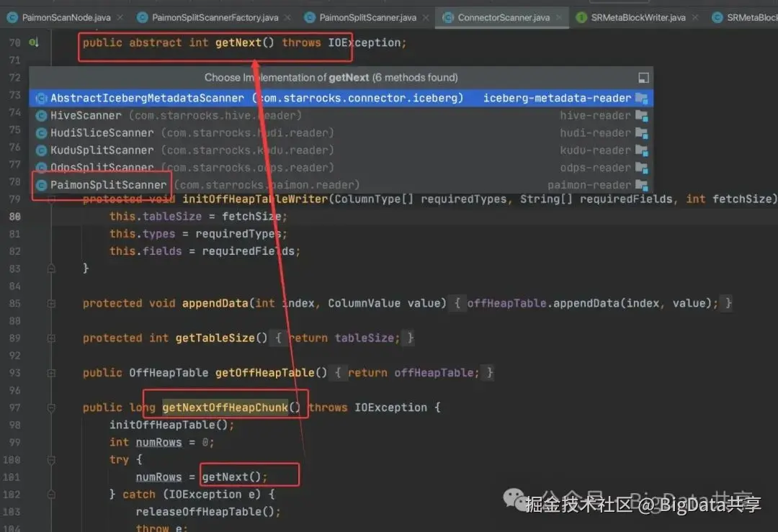Click line number 97 in the gutter
The image size is (778, 532).
pyautogui.click(x=15, y=407)
